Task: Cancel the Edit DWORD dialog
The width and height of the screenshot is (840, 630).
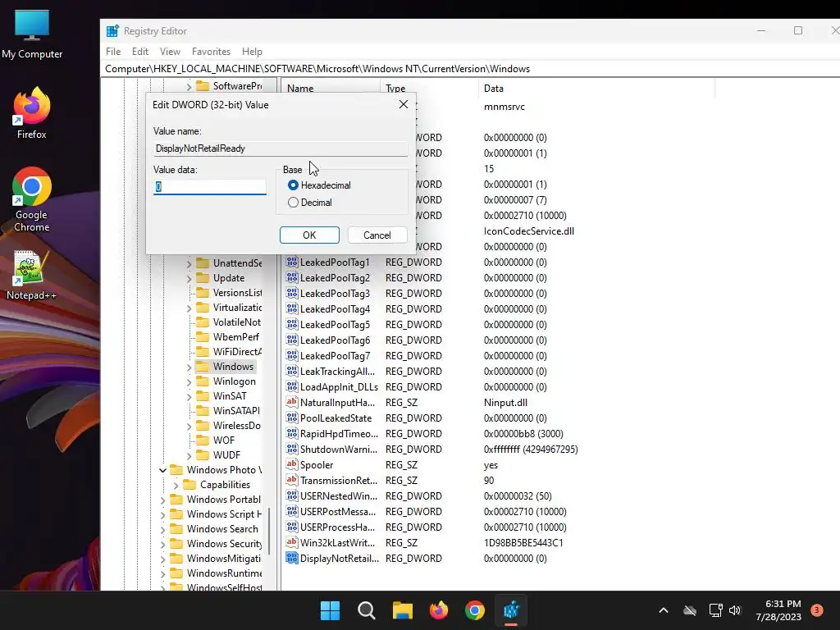Action: 377,235
